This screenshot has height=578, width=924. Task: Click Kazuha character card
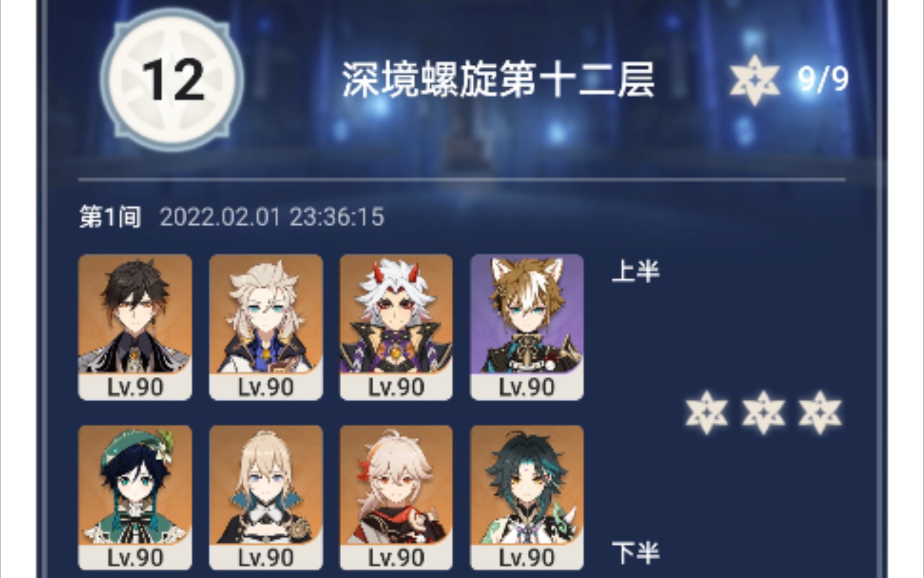tap(396, 498)
